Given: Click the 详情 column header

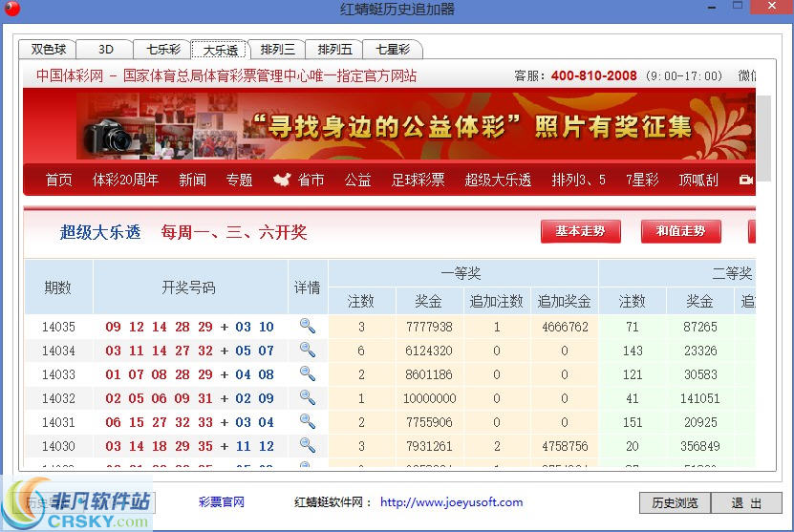Looking at the screenshot, I should click(308, 287).
